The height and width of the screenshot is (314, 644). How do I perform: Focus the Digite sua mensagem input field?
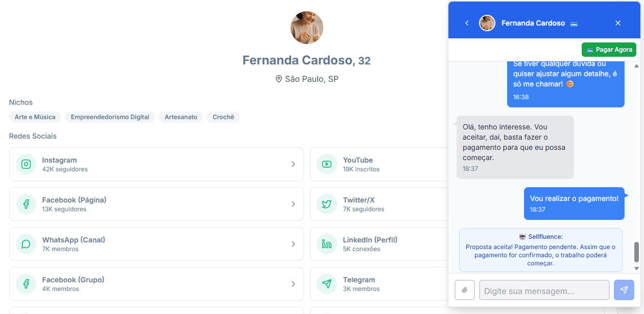(x=544, y=290)
